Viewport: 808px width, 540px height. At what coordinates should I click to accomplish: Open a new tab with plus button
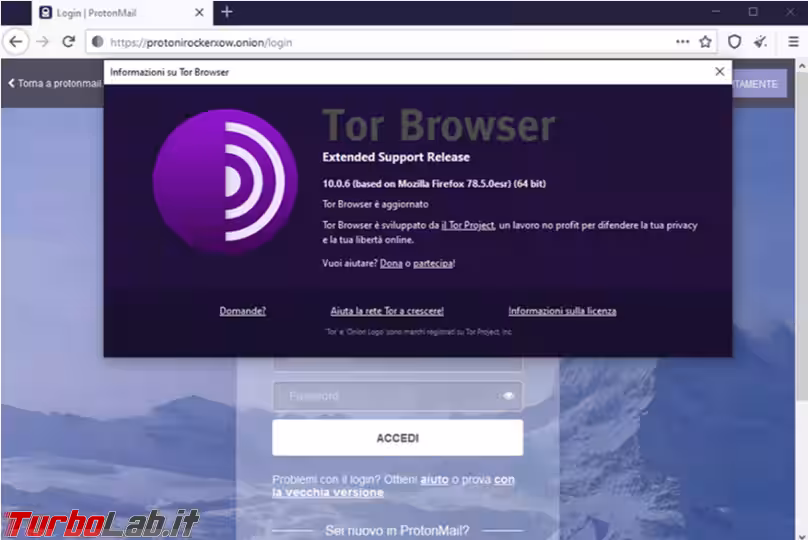(x=227, y=12)
